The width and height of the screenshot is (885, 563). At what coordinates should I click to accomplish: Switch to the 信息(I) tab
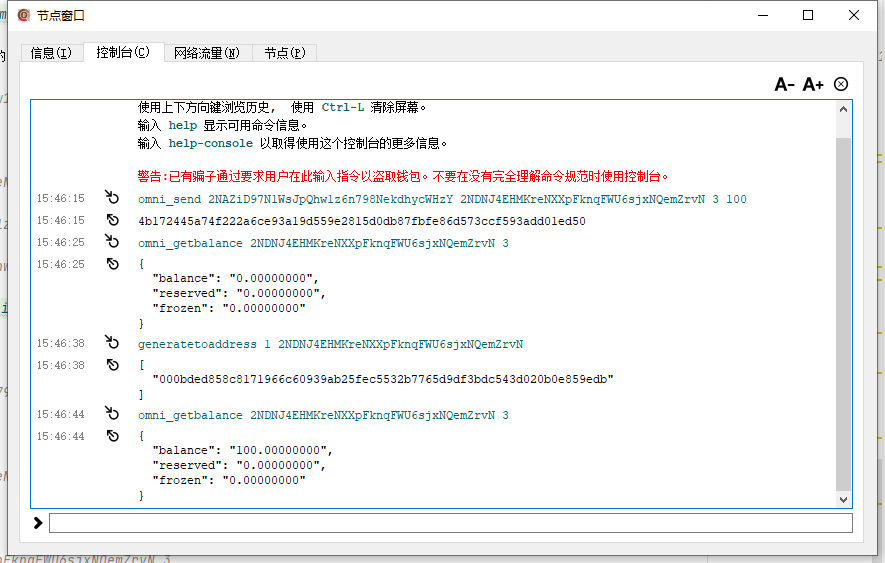51,53
